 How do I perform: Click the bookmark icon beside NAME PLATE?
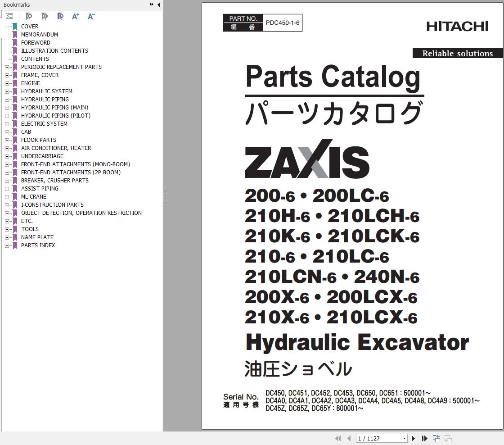point(15,237)
